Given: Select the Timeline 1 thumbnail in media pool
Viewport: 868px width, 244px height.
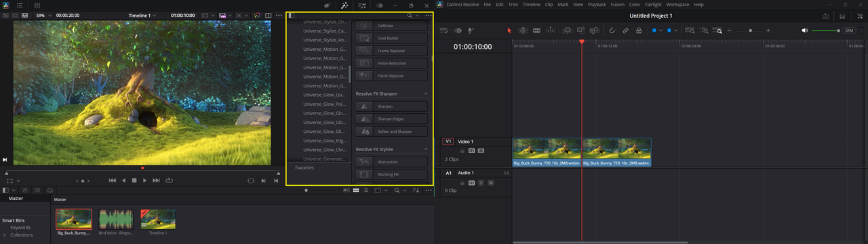Looking at the screenshot, I should tap(158, 219).
